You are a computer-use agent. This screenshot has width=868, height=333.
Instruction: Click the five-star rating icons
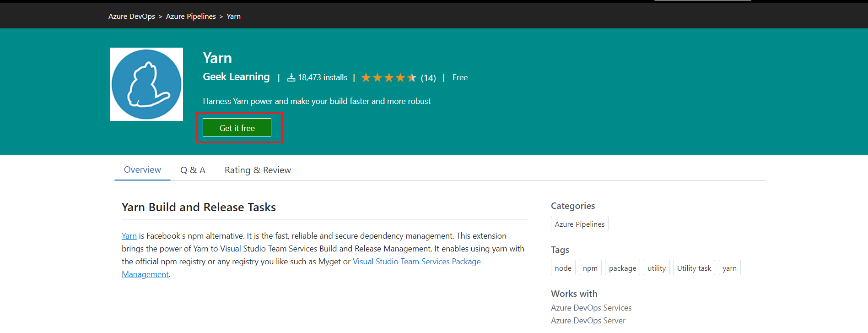tap(389, 77)
